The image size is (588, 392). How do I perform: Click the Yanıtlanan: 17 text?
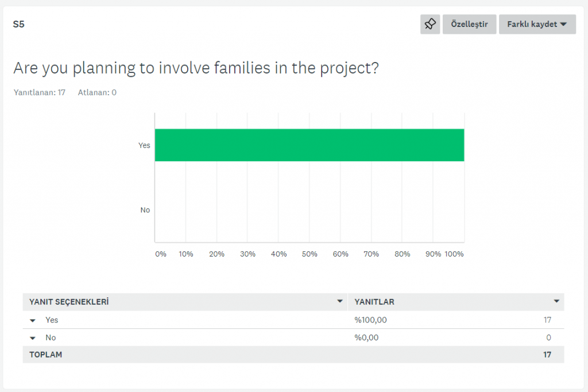coord(39,92)
